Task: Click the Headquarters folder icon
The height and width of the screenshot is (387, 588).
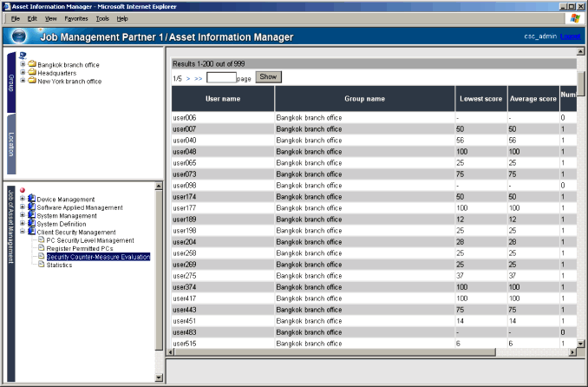Action: [x=31, y=73]
